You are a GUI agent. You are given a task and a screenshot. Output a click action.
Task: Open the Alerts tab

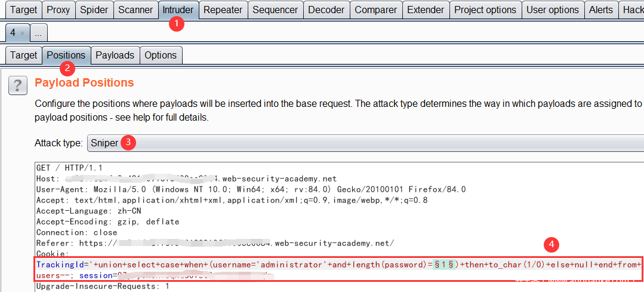click(x=600, y=10)
